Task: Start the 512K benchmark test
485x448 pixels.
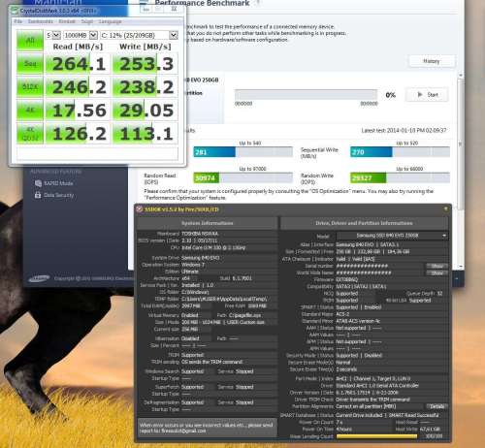Action: (30, 87)
